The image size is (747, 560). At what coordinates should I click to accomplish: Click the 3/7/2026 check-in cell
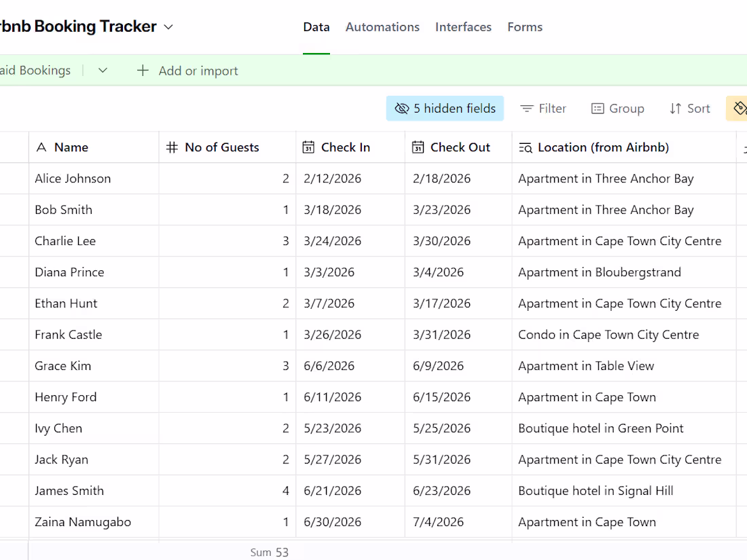(x=350, y=303)
